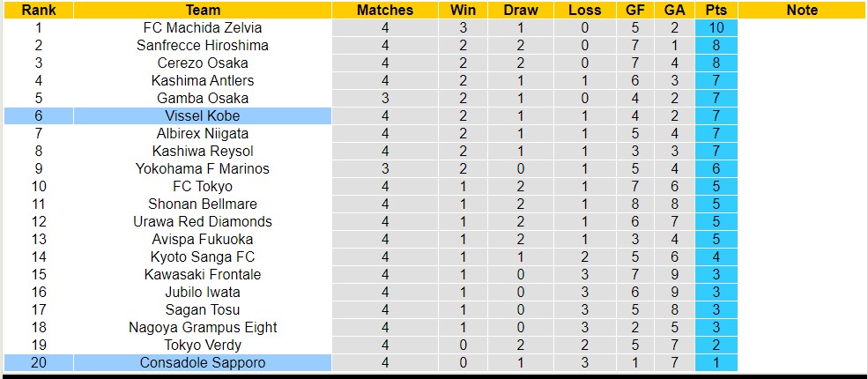The width and height of the screenshot is (868, 379).
Task: Click the Urawa Red Diamonds team name
Action: point(203,221)
